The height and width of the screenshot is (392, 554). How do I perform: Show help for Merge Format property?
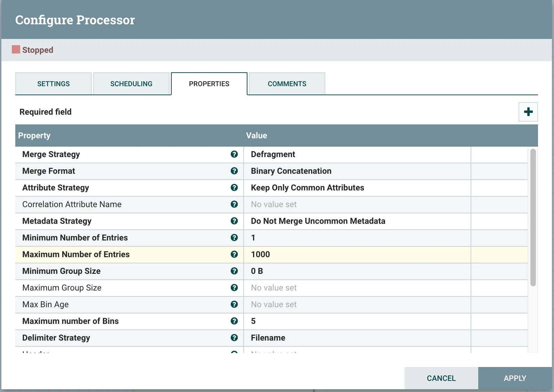point(234,171)
